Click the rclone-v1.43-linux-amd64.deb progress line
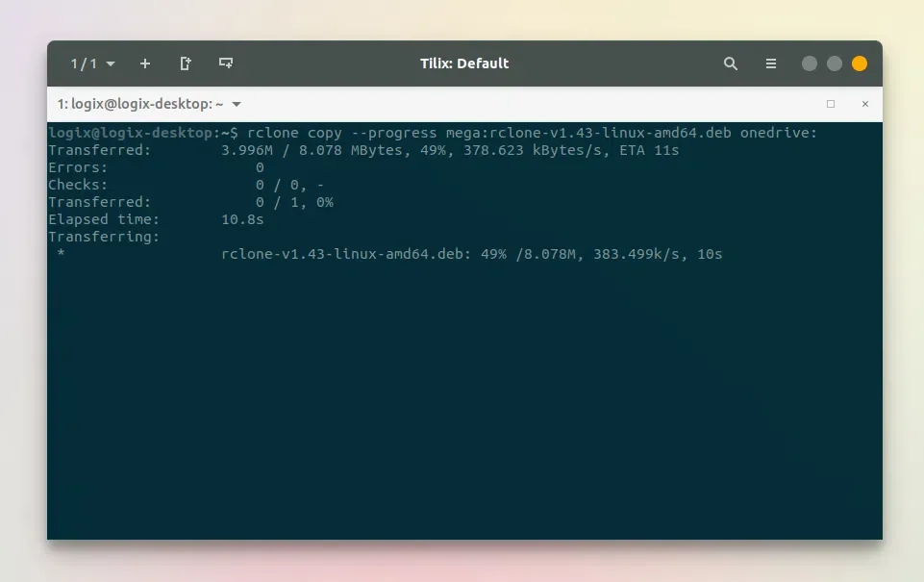The width and height of the screenshot is (924, 582). point(471,254)
